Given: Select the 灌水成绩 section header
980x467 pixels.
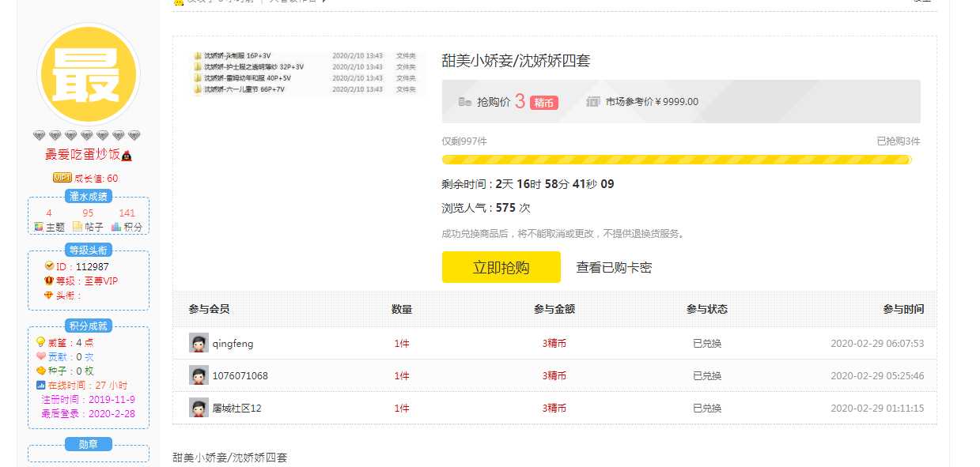Looking at the screenshot, I should click(88, 197).
